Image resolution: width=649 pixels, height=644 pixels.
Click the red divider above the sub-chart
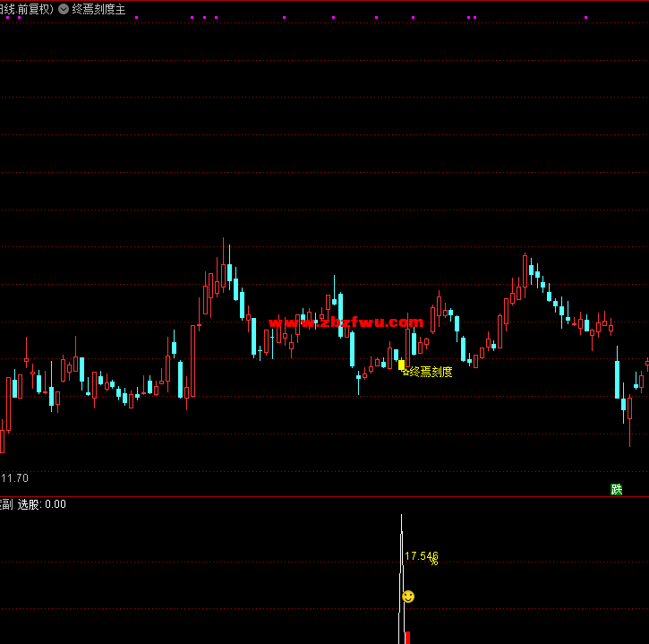tap(324, 496)
